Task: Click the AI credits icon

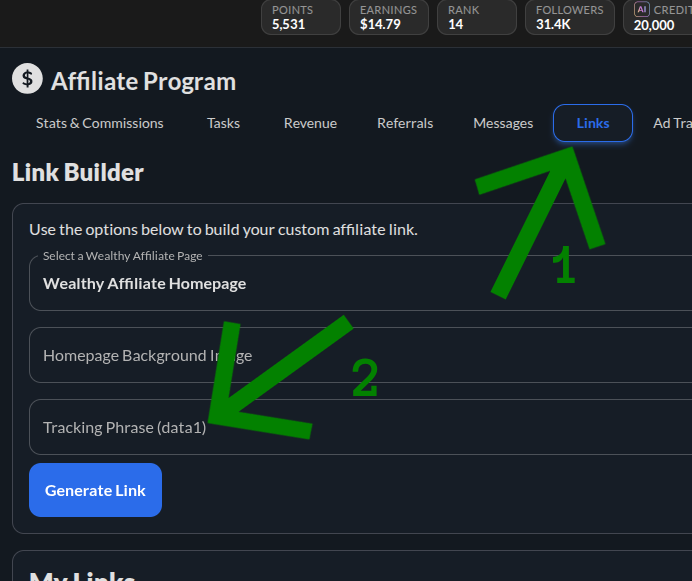Action: [642, 9]
